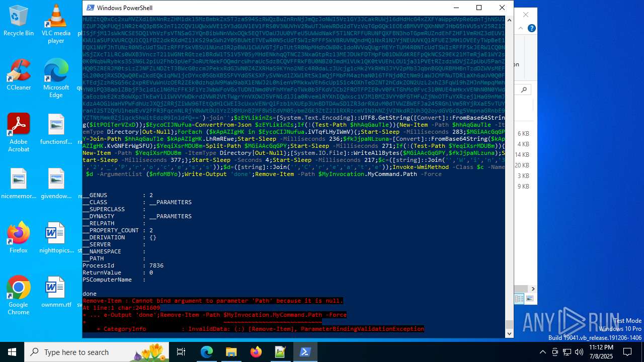Click the ReturnValue : 0 line
Viewport: 644px width, 362px height.
[118, 273]
